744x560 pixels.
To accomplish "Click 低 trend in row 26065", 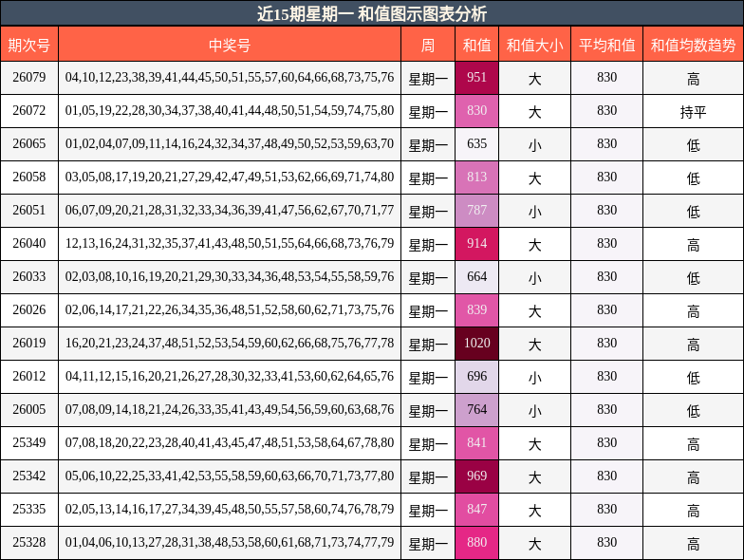I will point(693,145).
